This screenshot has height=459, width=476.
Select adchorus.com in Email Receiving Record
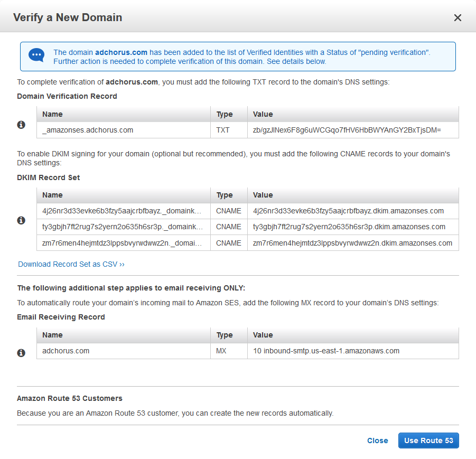click(124, 351)
